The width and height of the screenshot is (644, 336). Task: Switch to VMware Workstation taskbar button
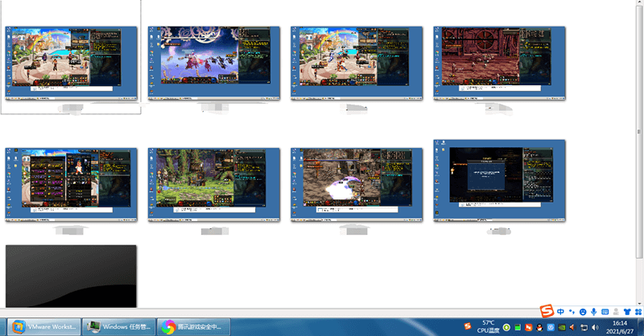click(44, 327)
